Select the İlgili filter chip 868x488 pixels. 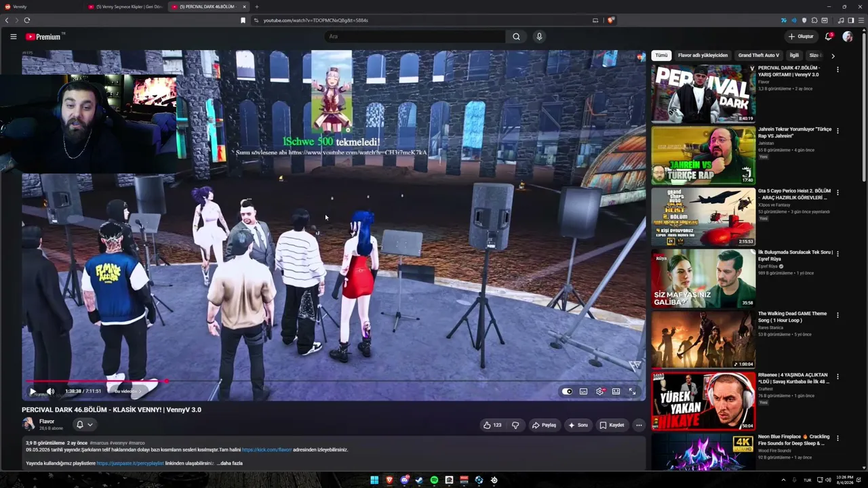click(x=794, y=56)
